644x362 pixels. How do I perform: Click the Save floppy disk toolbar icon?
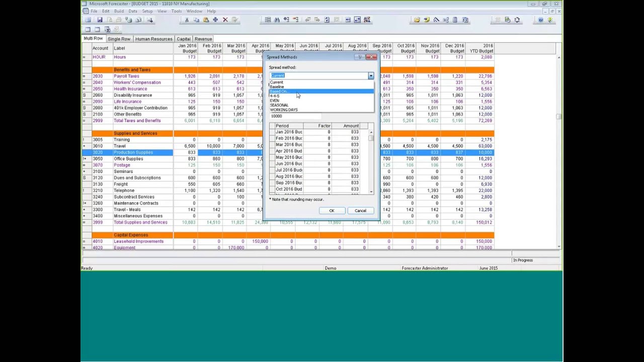[x=100, y=20]
